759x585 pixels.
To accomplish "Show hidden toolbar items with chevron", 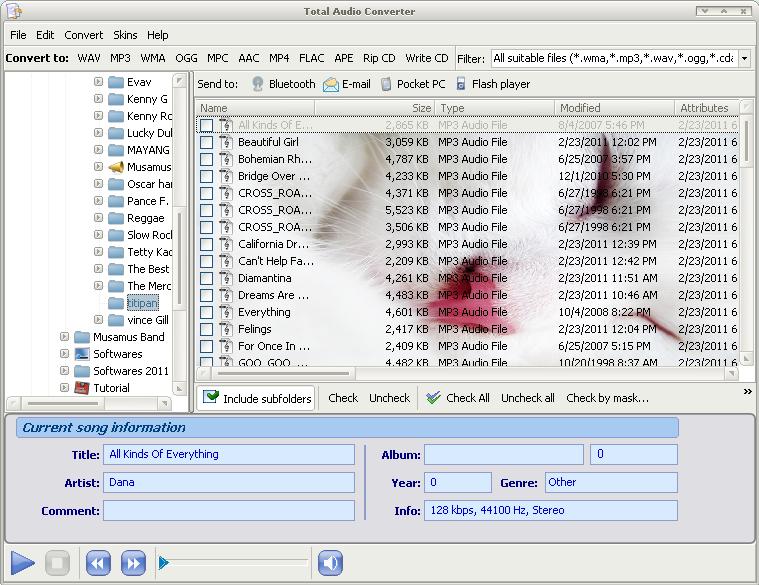I will coord(747,391).
